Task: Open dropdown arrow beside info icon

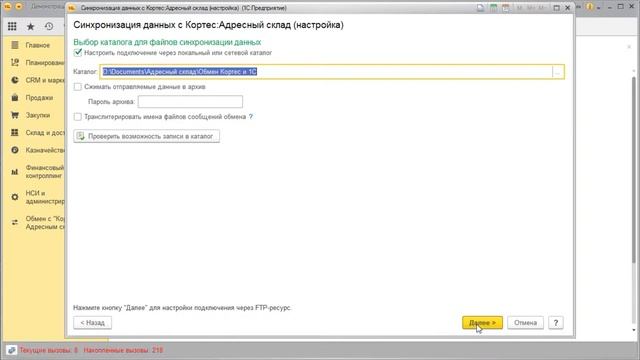Action: pyautogui.click(x=598, y=7)
